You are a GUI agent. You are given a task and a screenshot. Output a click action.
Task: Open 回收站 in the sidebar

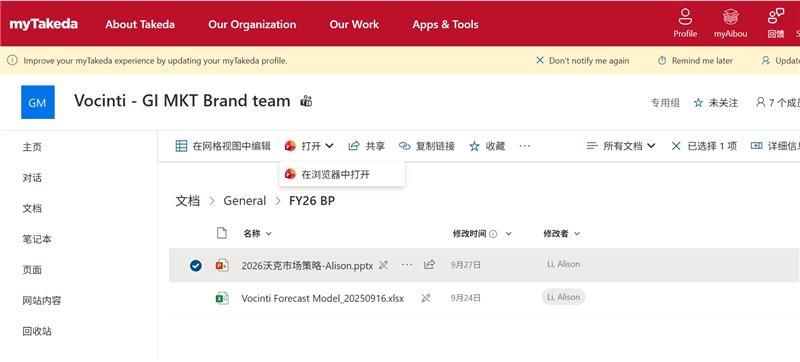(x=36, y=331)
